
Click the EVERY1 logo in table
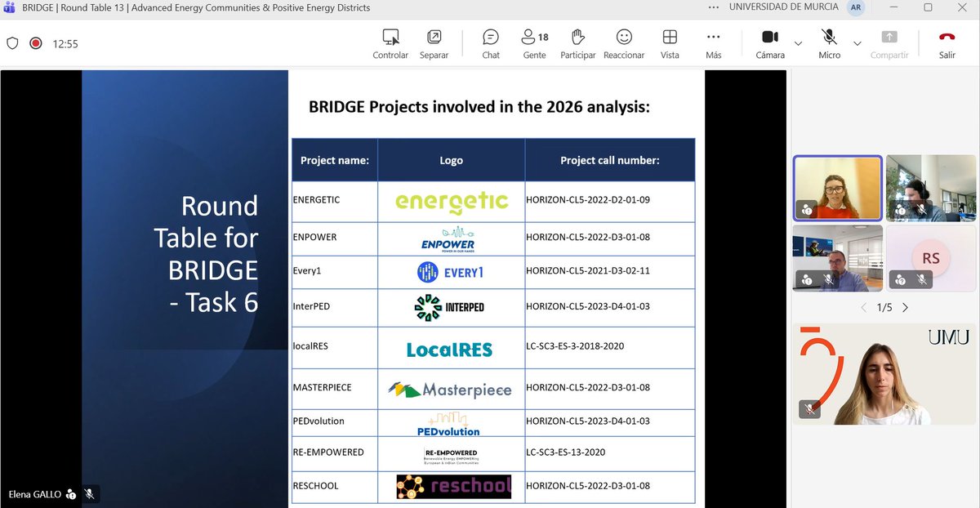[450, 272]
